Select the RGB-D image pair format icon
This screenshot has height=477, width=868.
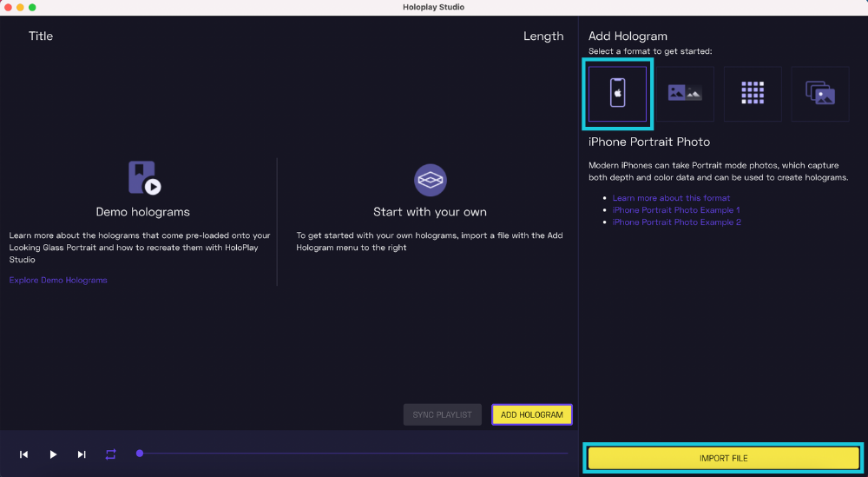685,94
